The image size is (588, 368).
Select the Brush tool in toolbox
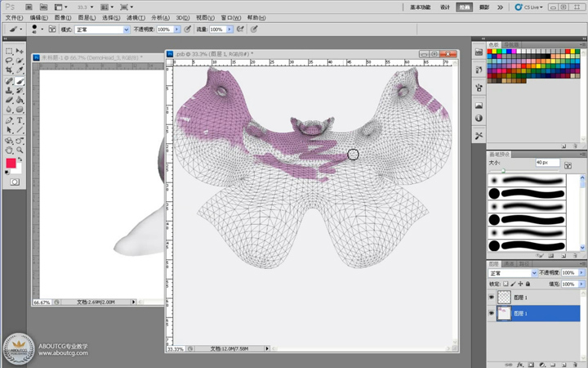pyautogui.click(x=20, y=81)
